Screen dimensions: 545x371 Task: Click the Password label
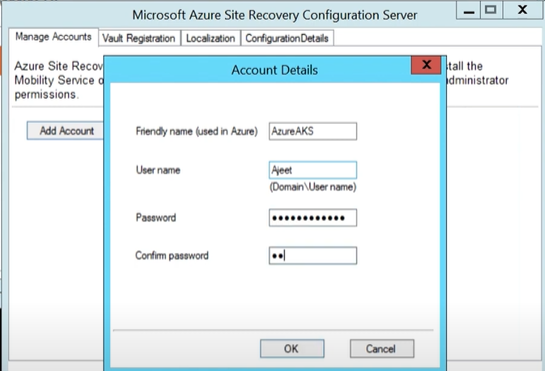pyautogui.click(x=156, y=218)
